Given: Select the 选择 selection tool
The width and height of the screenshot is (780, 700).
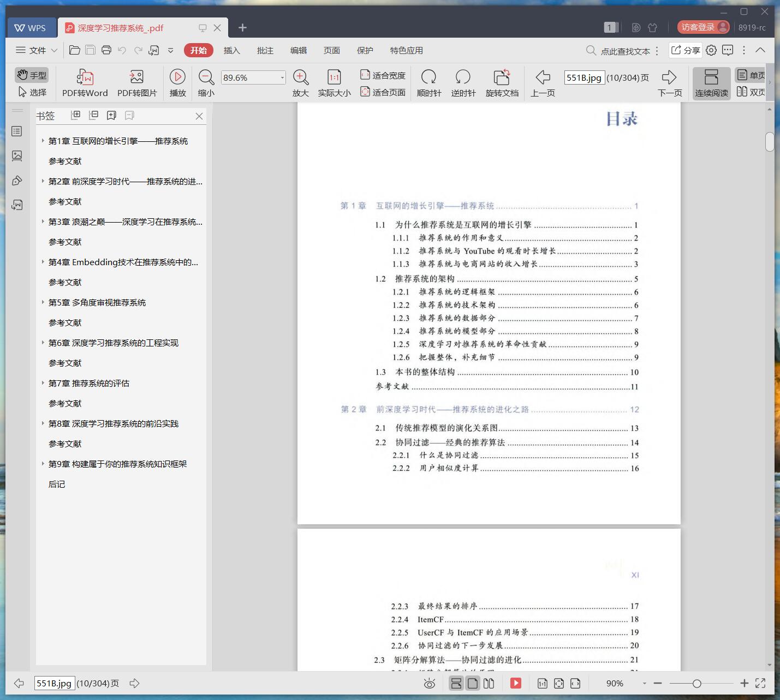Looking at the screenshot, I should [32, 92].
